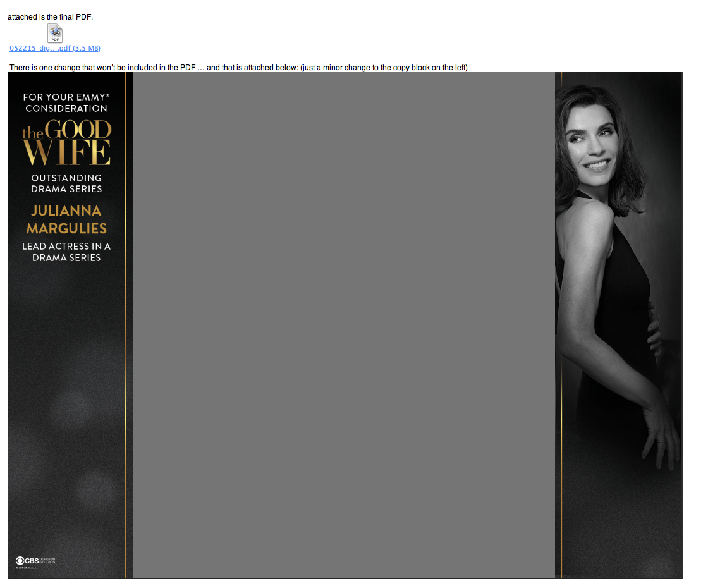Viewport: 708px width, 588px height.
Task: Click the Emmy registered trademark symbol
Action: point(107,95)
